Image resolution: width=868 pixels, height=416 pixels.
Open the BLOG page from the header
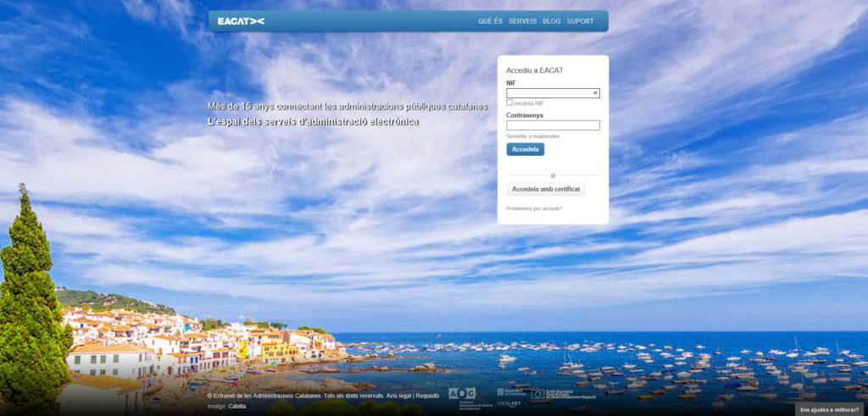click(x=551, y=21)
